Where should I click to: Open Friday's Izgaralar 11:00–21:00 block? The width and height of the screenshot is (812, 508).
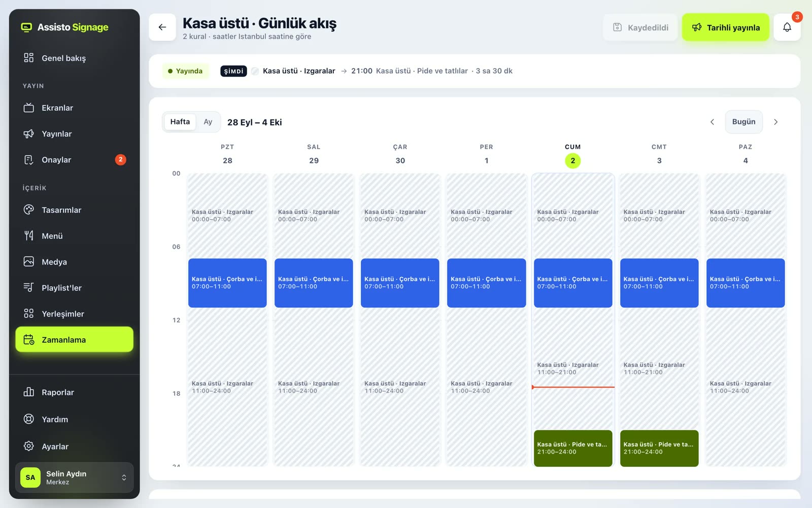pos(573,369)
